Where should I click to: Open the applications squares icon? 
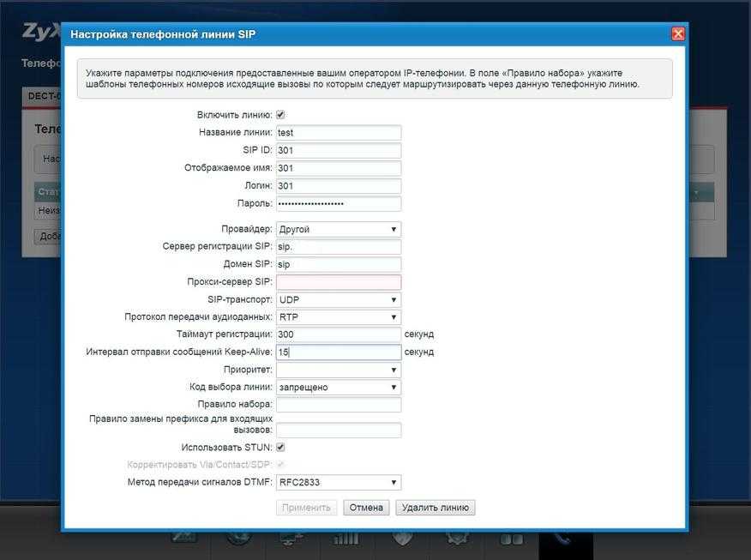pos(512,540)
